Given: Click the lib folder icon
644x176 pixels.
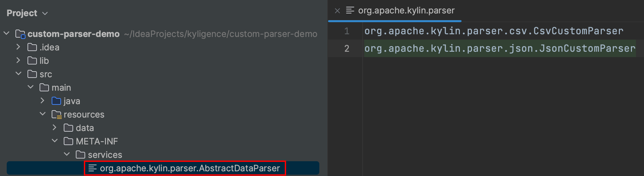Looking at the screenshot, I should 32,61.
